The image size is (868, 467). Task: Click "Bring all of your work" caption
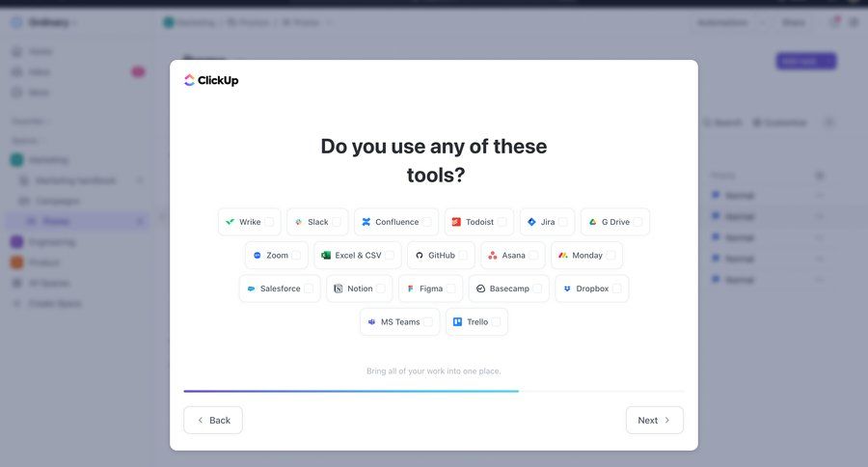point(434,371)
